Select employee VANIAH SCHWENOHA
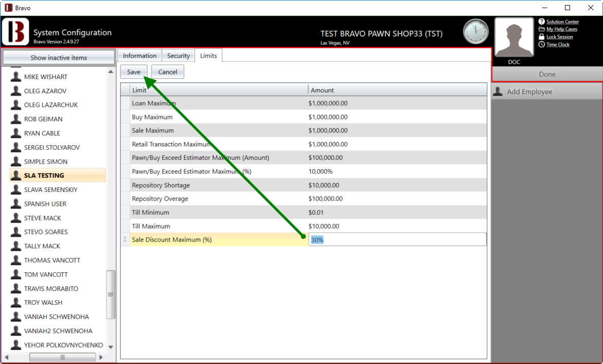This screenshot has height=364, width=603. (x=56, y=317)
